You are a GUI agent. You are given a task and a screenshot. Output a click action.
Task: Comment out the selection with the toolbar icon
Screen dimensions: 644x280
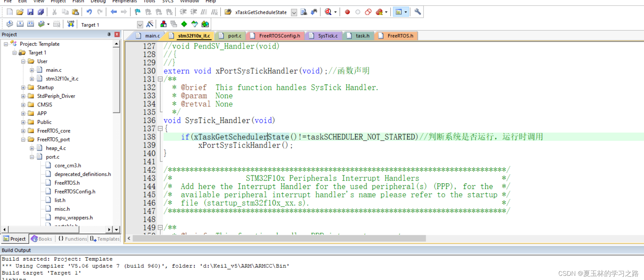point(204,12)
